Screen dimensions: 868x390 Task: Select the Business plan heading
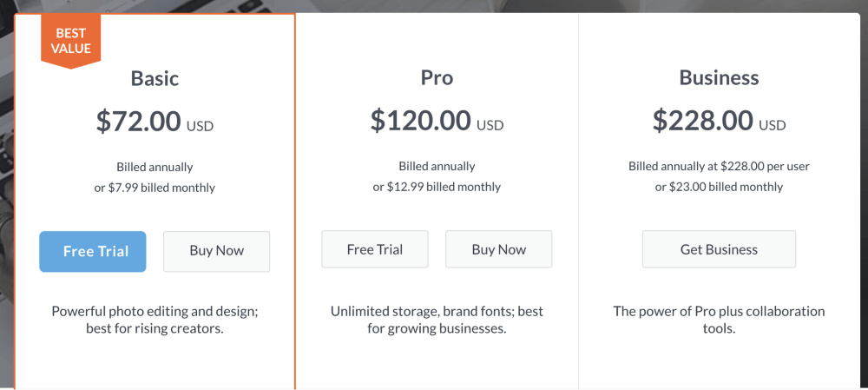click(x=719, y=78)
